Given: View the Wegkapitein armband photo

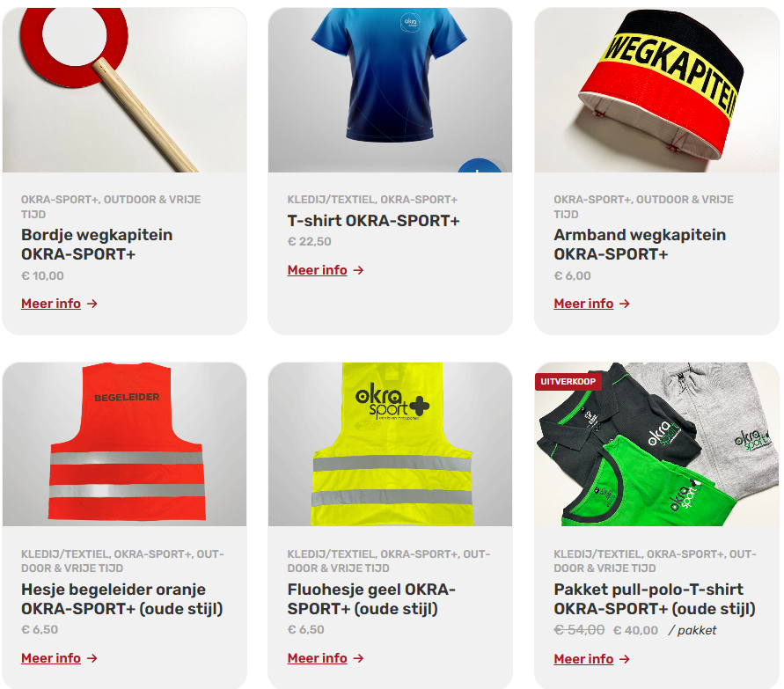Looking at the screenshot, I should 656,90.
